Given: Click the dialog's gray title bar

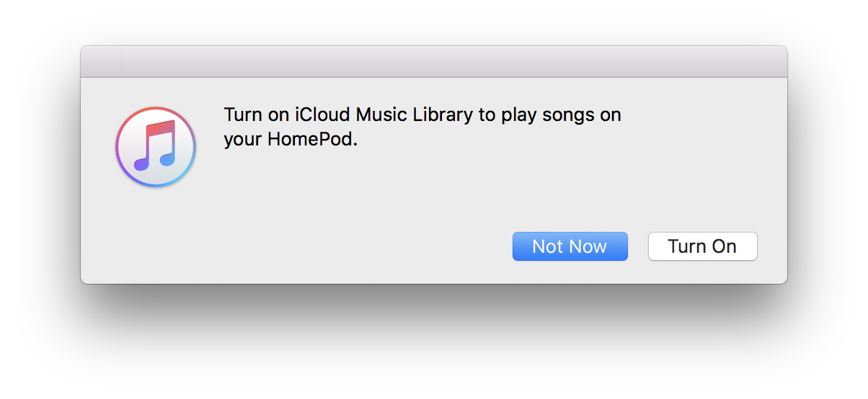Looking at the screenshot, I should (x=434, y=62).
